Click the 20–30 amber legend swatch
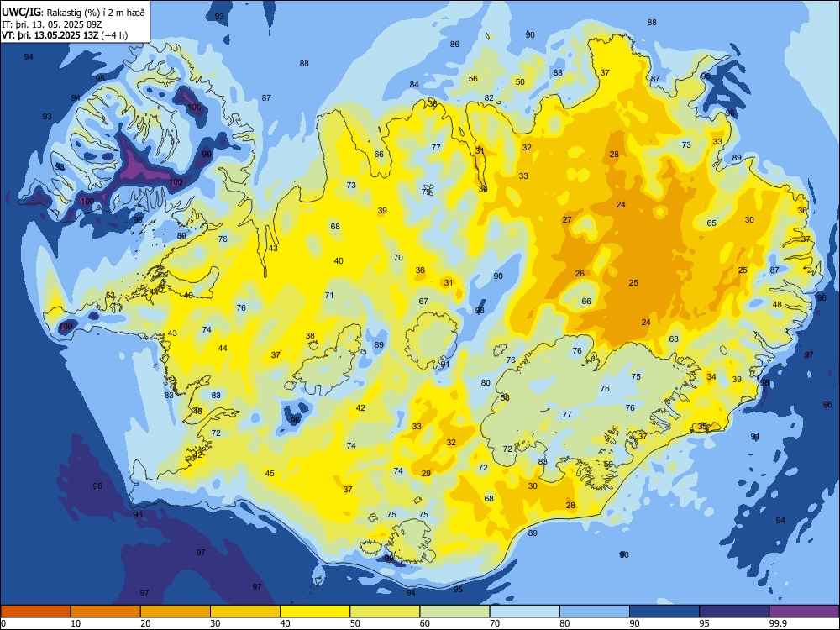The width and height of the screenshot is (840, 630). click(176, 612)
